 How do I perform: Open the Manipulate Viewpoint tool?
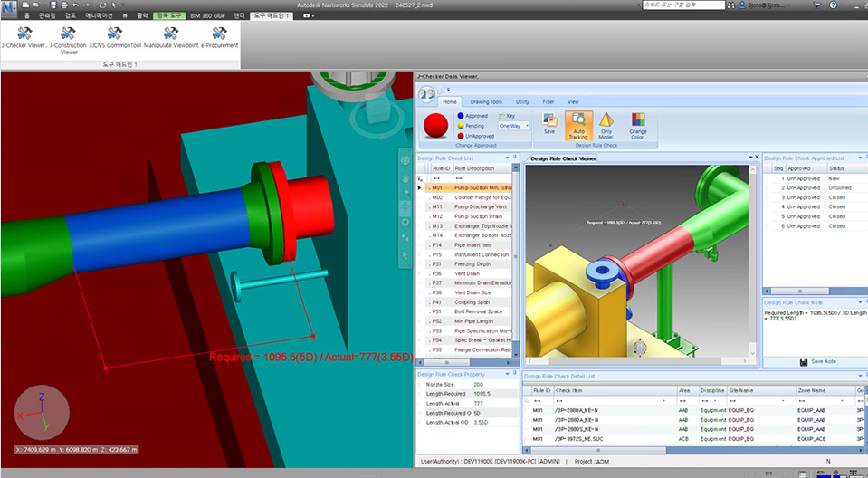tap(171, 37)
